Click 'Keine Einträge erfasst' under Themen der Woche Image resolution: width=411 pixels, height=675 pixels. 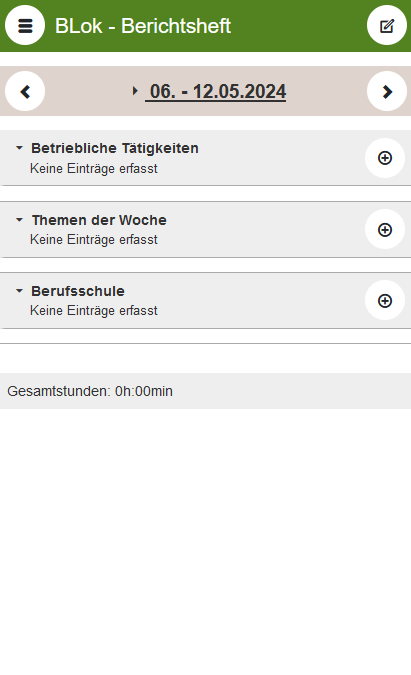click(x=94, y=239)
